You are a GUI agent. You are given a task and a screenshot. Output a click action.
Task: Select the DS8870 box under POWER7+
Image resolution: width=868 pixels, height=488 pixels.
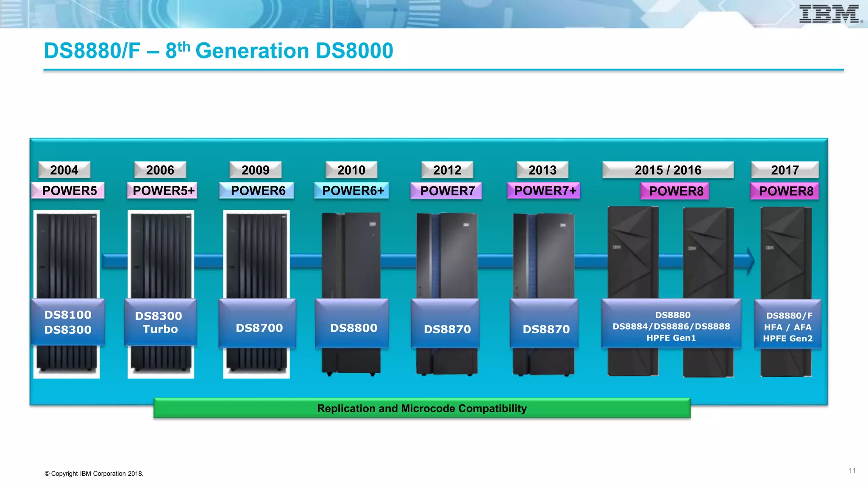pos(544,323)
